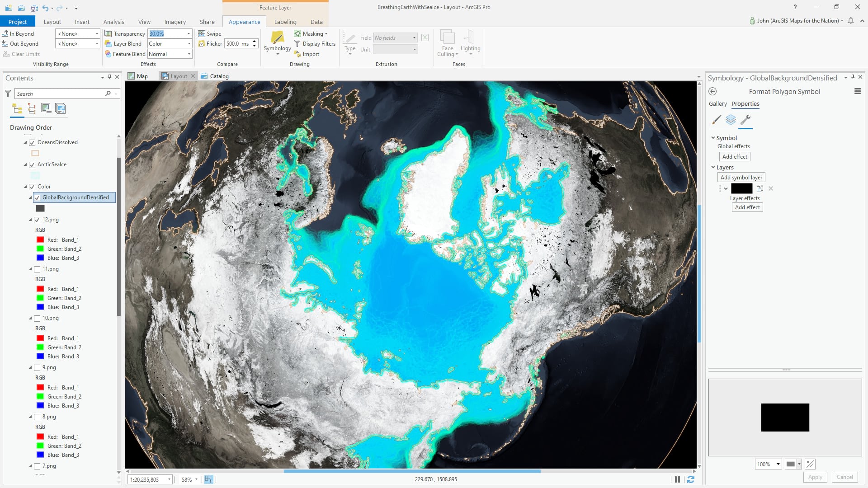Viewport: 868px width, 488px height.
Task: Toggle visibility of OceansDissolved layer
Action: click(32, 142)
